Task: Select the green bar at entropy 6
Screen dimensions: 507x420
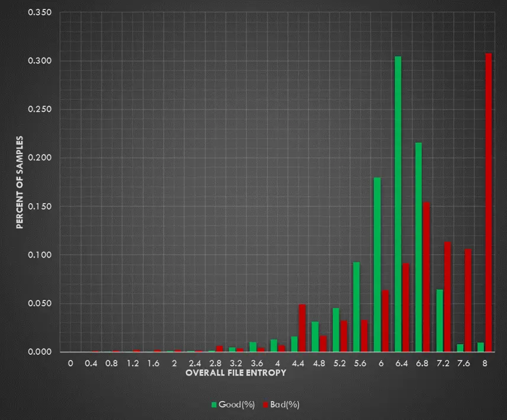Action: pyautogui.click(x=377, y=265)
